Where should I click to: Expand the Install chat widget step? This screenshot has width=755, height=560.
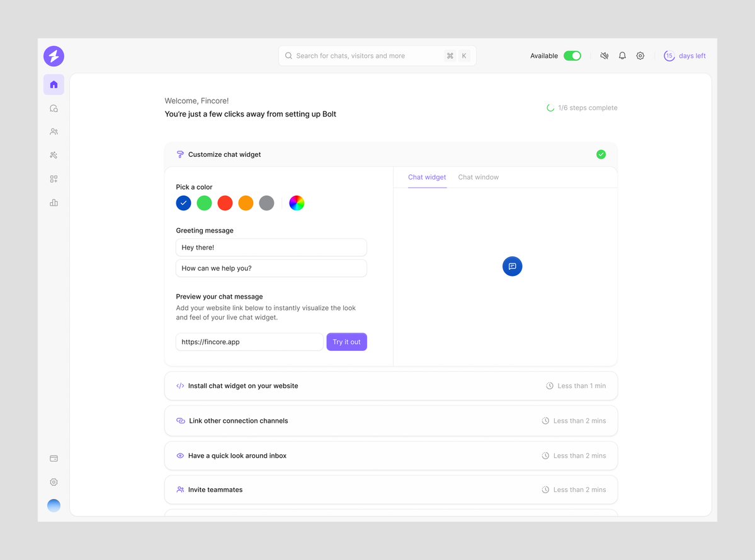click(390, 386)
